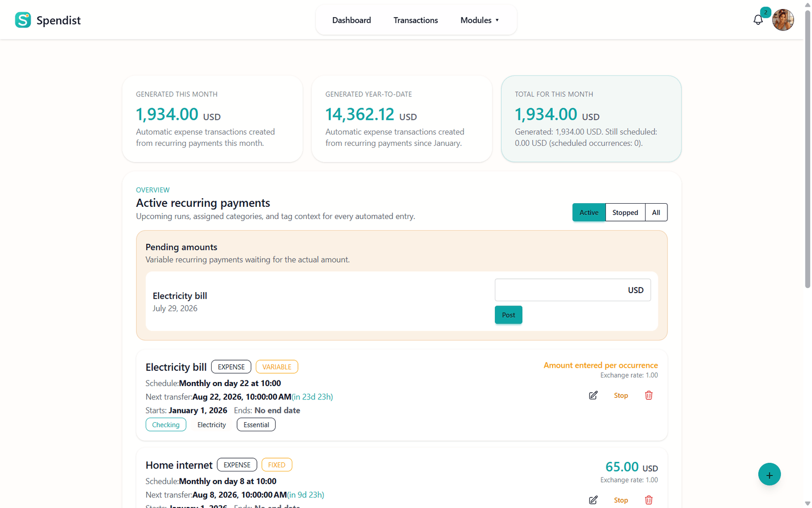Open the Transactions page
812x508 pixels.
pos(416,20)
